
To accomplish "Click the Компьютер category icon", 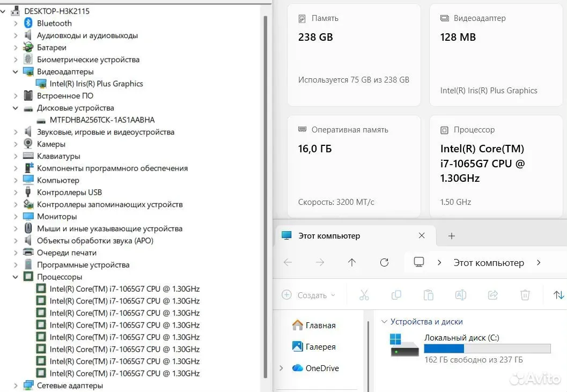I will point(28,180).
